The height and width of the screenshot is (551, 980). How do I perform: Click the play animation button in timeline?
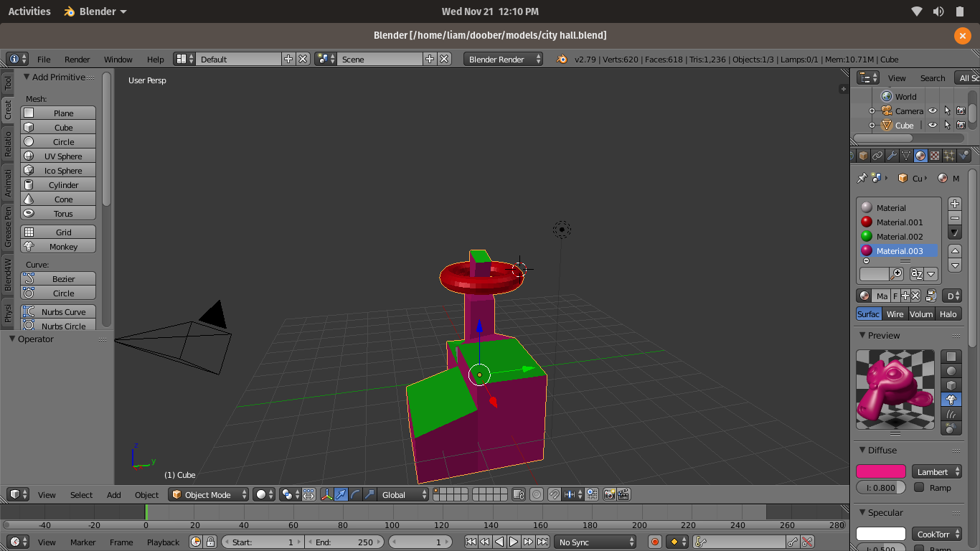coord(514,542)
